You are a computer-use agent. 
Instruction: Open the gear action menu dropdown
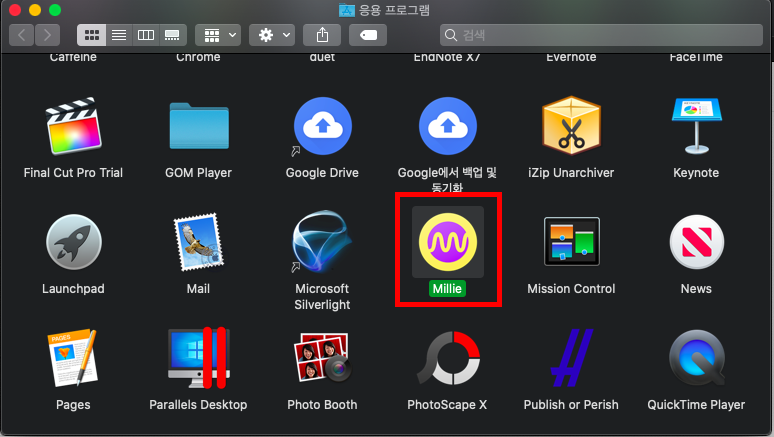click(x=272, y=35)
